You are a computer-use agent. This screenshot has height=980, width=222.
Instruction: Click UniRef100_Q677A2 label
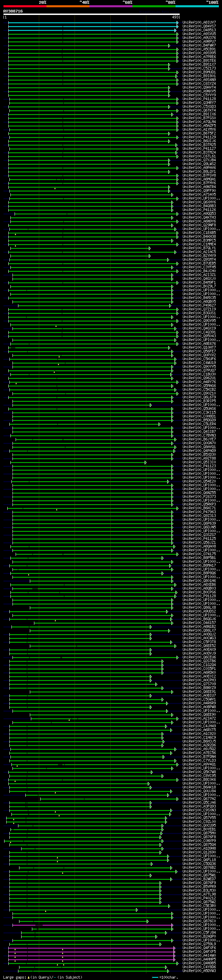click(x=199, y=799)
